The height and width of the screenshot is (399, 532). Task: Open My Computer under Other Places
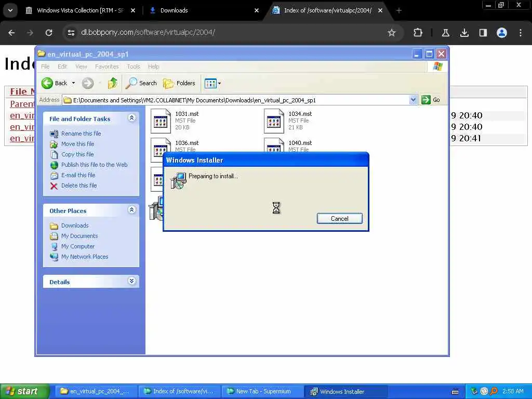[x=78, y=246]
